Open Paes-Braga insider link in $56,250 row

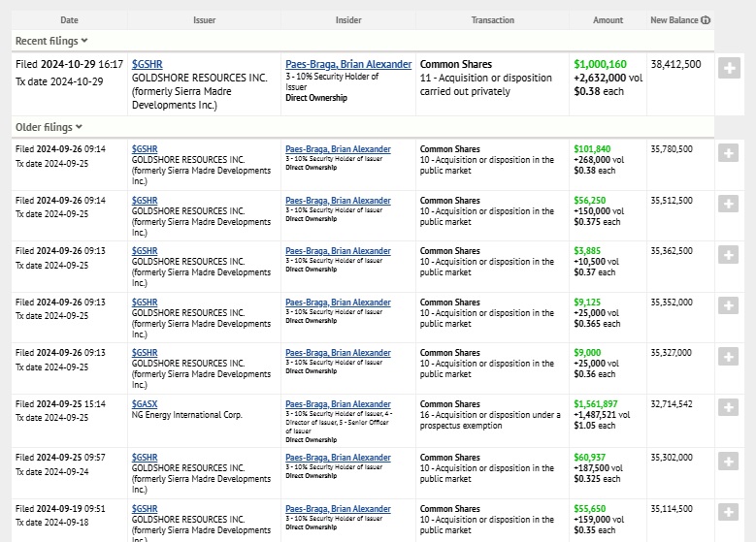tap(338, 201)
